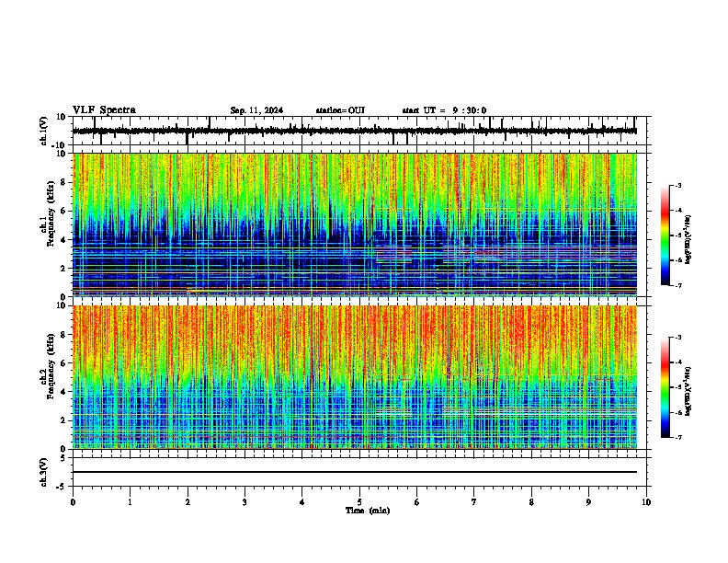Click the 'ch.3(V)' axis label
This screenshot has height=563, width=728.
point(44,472)
